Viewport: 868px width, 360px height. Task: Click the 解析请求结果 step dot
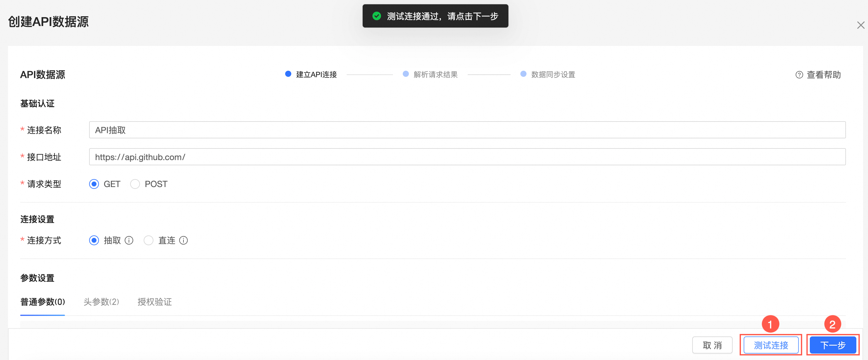pos(406,74)
